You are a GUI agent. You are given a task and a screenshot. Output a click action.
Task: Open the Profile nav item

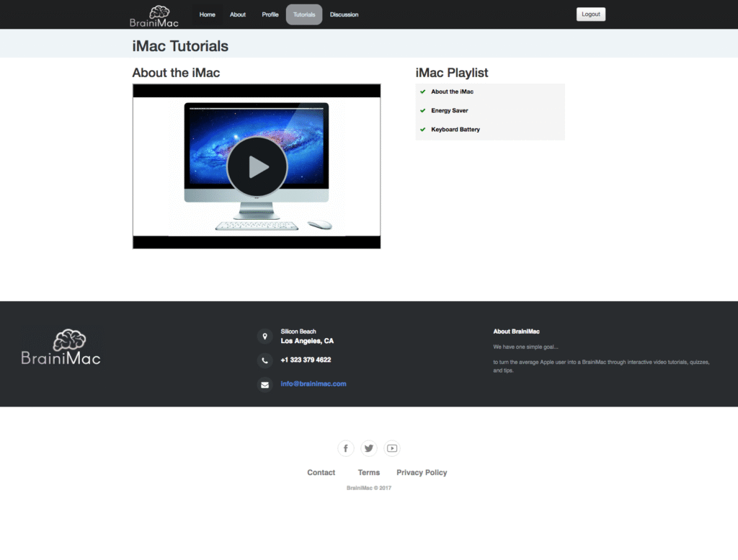[270, 14]
